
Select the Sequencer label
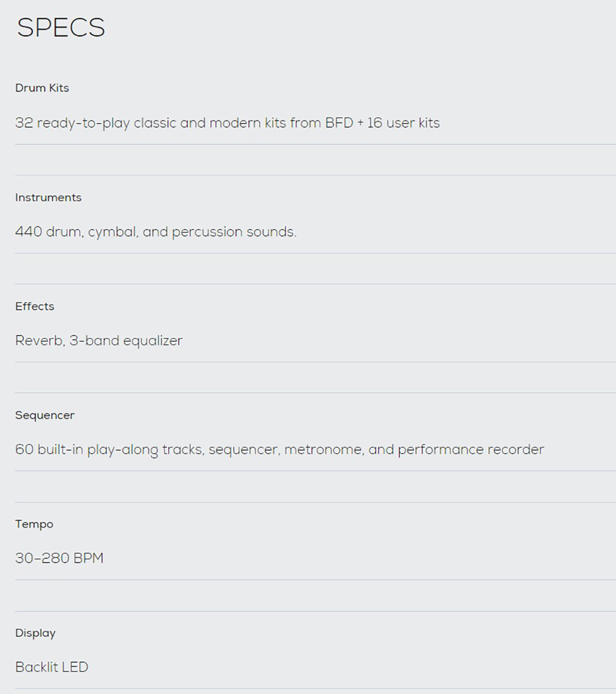tap(45, 415)
